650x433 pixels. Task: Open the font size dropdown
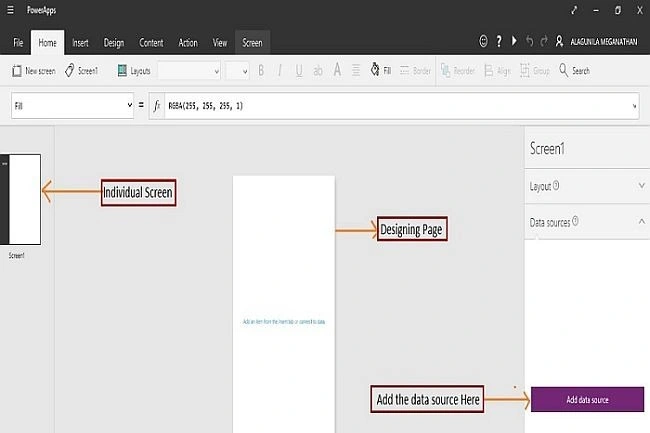(x=237, y=71)
